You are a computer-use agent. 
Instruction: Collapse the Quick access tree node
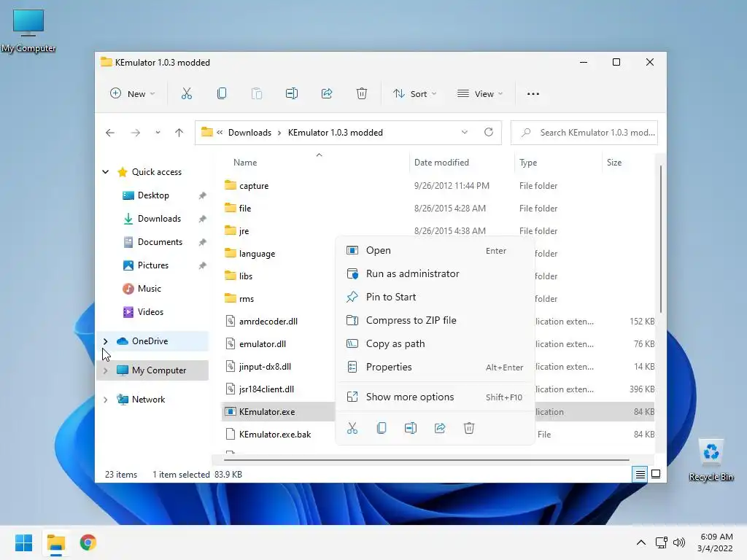[105, 172]
